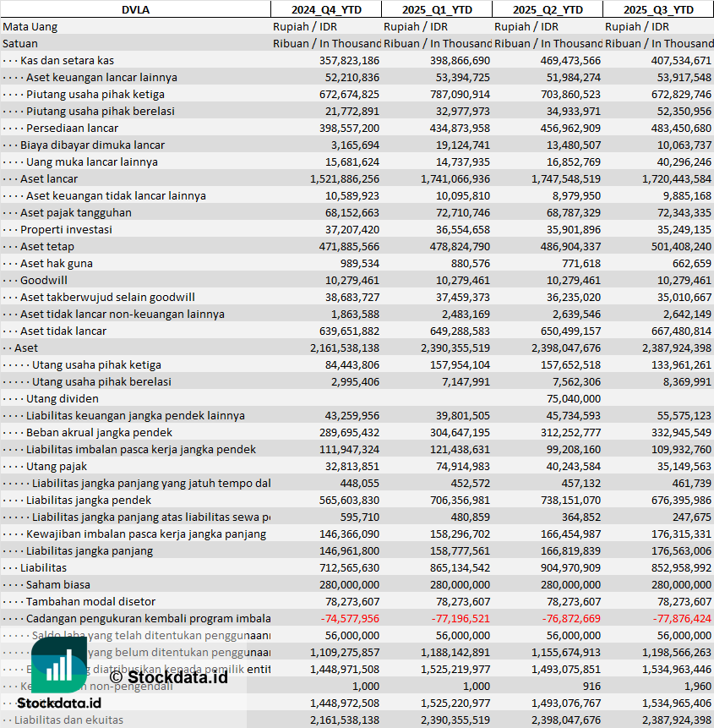
Task: Select the Properti investasi label
Action: pyautogui.click(x=66, y=230)
